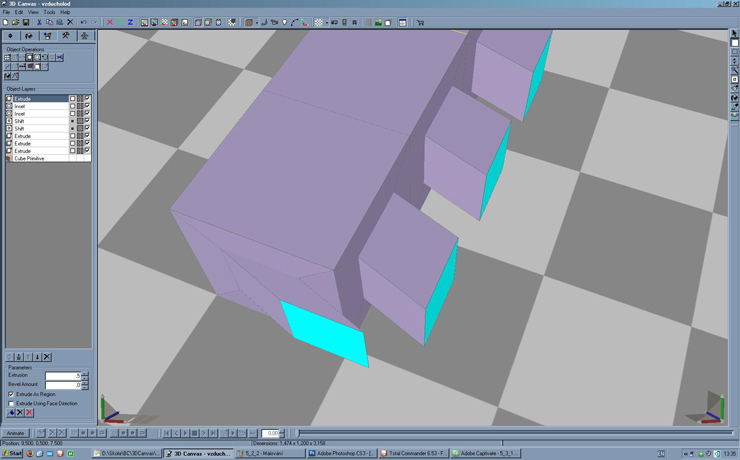Switch to the hammer tools tab

coord(66,36)
